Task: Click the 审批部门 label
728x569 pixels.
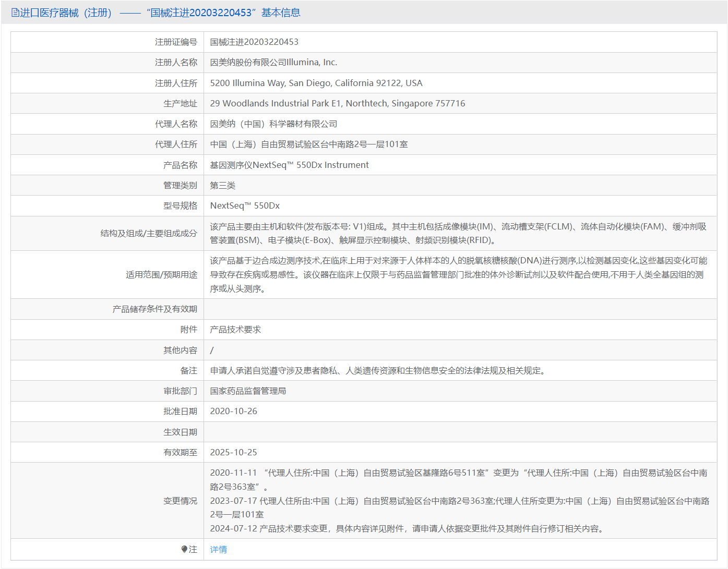Action: [x=181, y=391]
